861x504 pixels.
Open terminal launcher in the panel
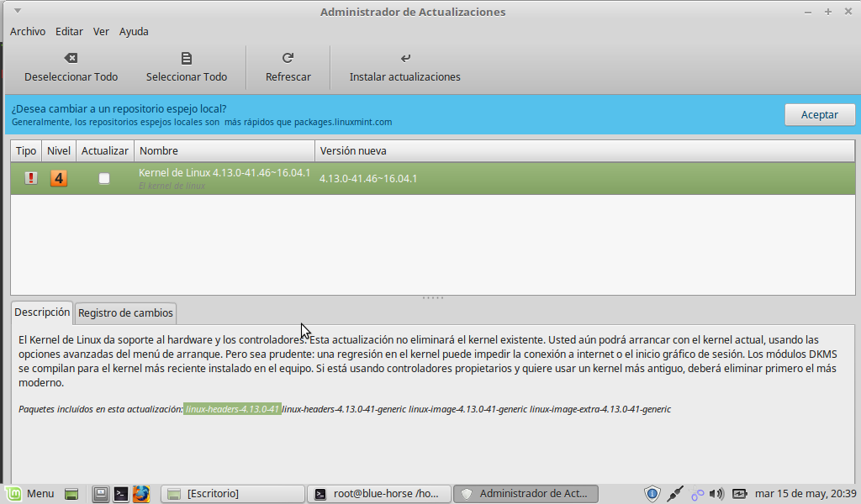tap(121, 494)
